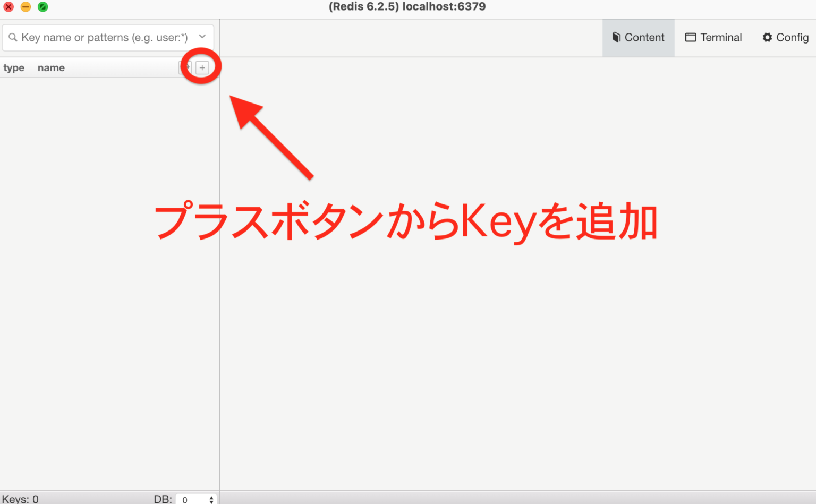Click the yellow minimize traffic light
The height and width of the screenshot is (504, 816).
(x=25, y=7)
